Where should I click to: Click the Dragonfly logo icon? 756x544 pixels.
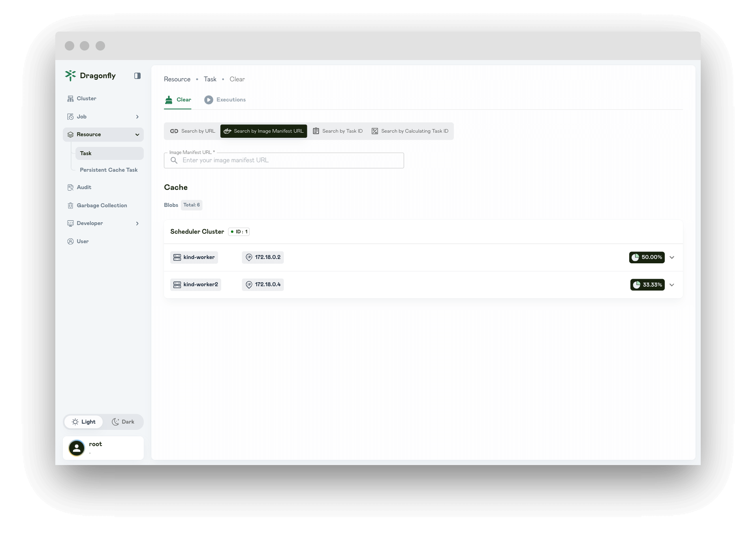point(71,75)
